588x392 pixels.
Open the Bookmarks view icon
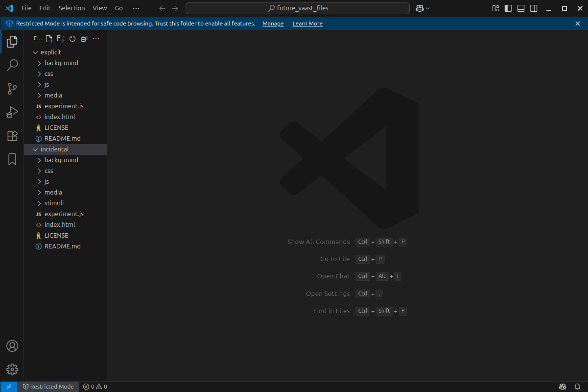[12, 159]
